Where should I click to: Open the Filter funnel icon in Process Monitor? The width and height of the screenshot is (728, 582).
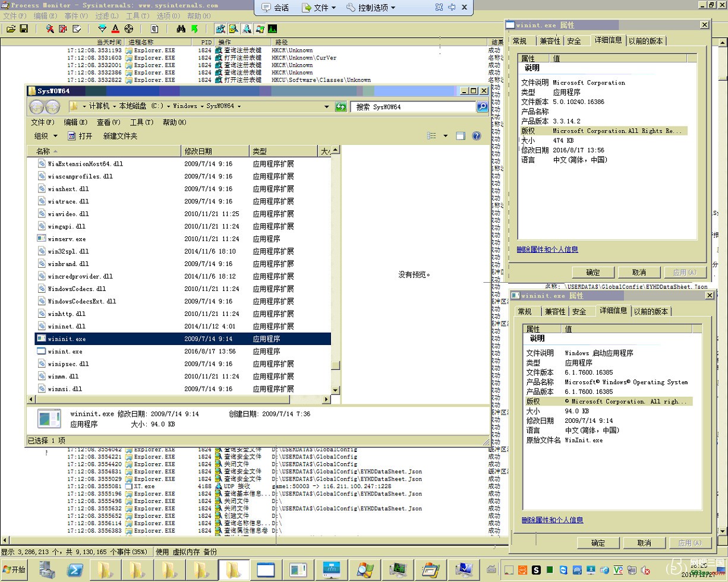pyautogui.click(x=102, y=29)
